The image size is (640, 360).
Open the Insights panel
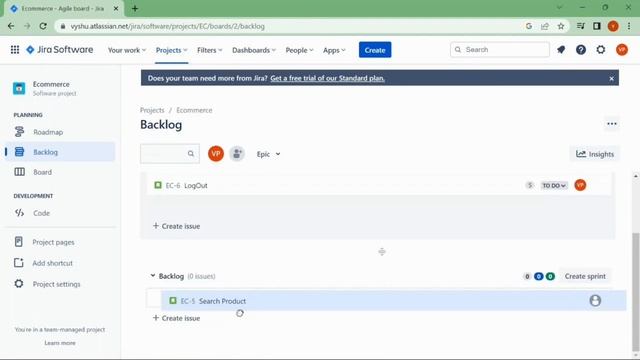coord(595,154)
